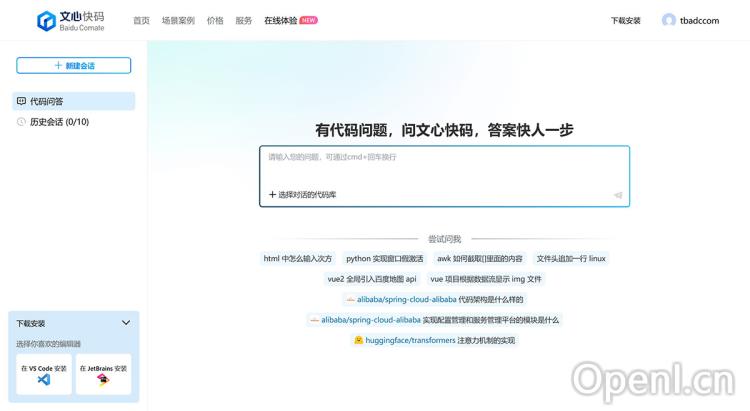
Task: Try the suggestion vue2 全局引入百度地图 api
Action: pos(372,279)
